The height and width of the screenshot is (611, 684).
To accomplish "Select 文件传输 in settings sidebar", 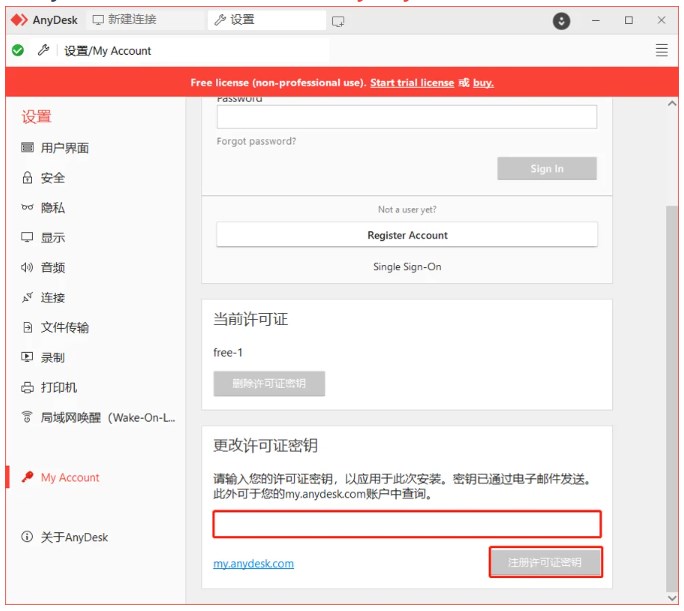I will [64, 328].
